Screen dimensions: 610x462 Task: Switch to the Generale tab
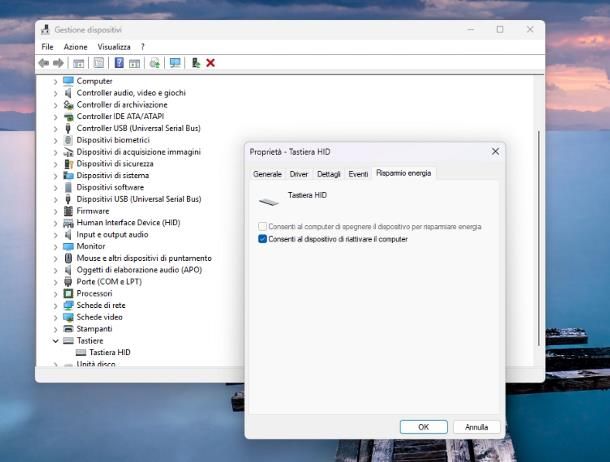coord(267,174)
